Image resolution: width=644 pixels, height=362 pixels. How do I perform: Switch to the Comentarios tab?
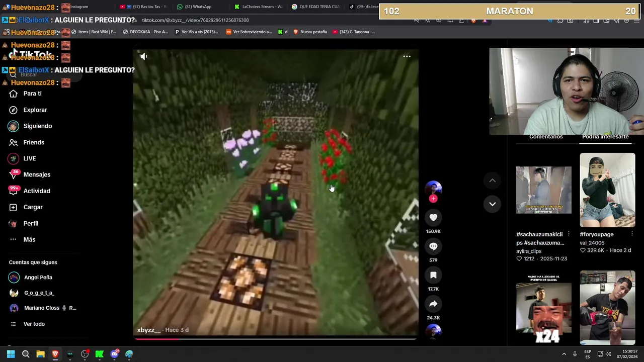click(x=546, y=137)
